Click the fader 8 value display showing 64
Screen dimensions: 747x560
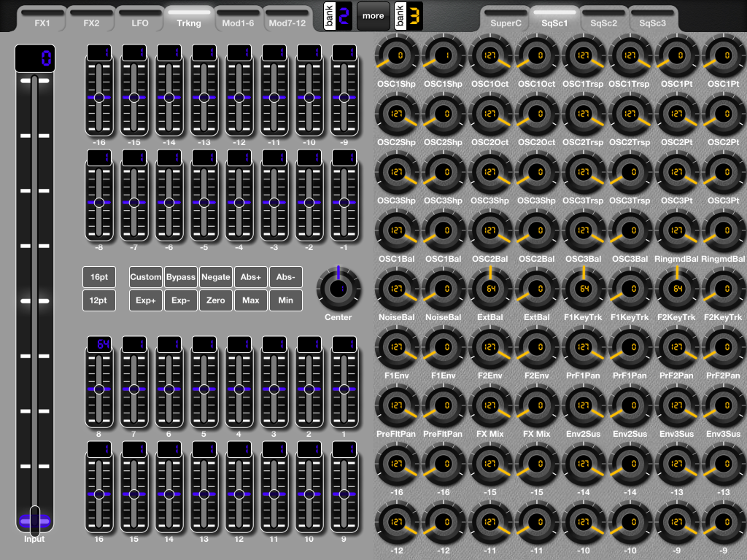click(99, 344)
